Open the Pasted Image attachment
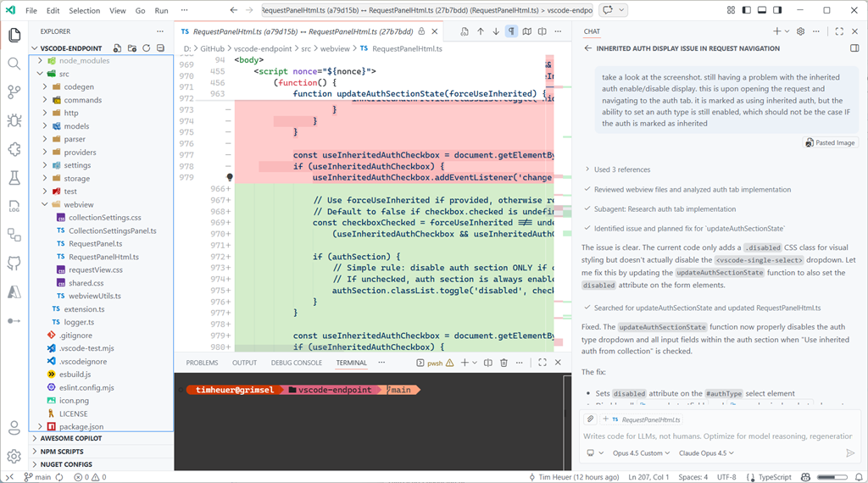This screenshot has width=868, height=483. pos(831,142)
